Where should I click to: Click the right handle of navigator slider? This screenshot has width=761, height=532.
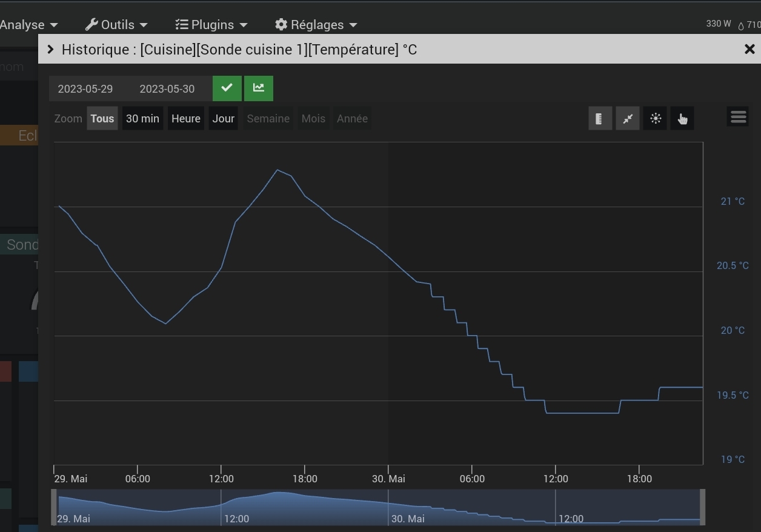702,507
